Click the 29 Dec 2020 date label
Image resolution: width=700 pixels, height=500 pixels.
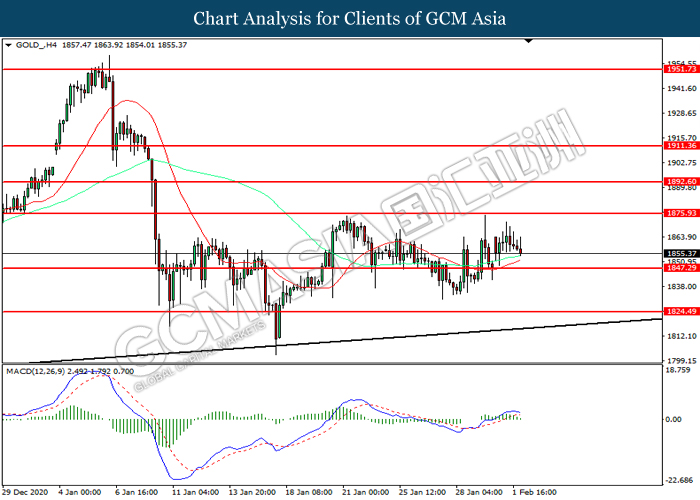[25, 492]
